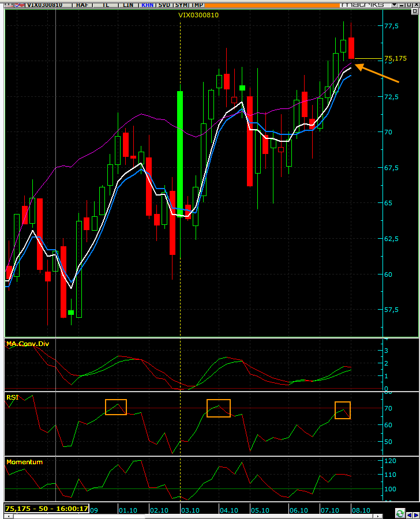The width and height of the screenshot is (420, 519).
Task: Click the chart type icon in the top-left toolbar
Action: point(20,5)
